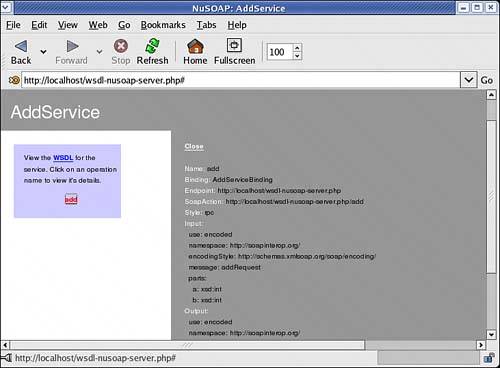Click the horizontal scrollbar left arrow
This screenshot has width=500, height=368.
tap(5, 345)
